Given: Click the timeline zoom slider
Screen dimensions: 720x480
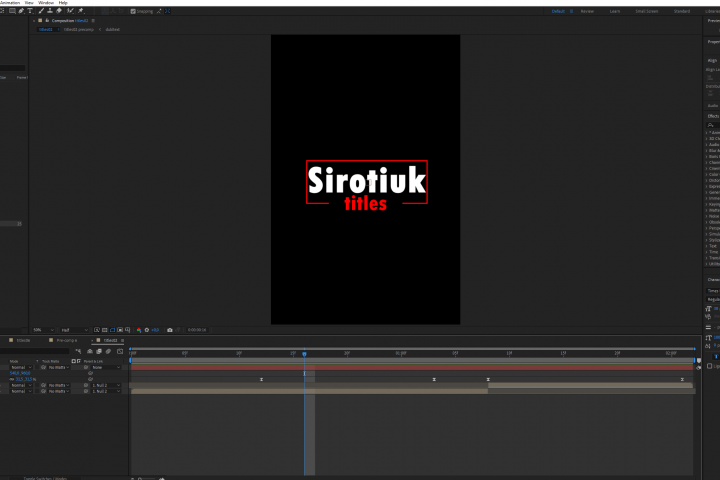Looking at the screenshot, I should pos(148,479).
